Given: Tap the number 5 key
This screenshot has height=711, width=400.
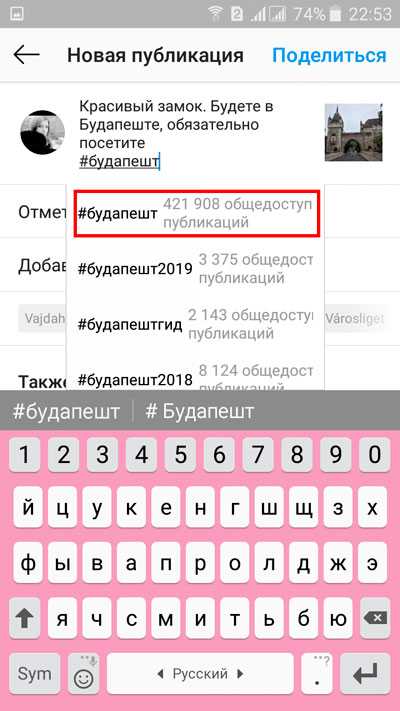Looking at the screenshot, I should pyautogui.click(x=180, y=455).
